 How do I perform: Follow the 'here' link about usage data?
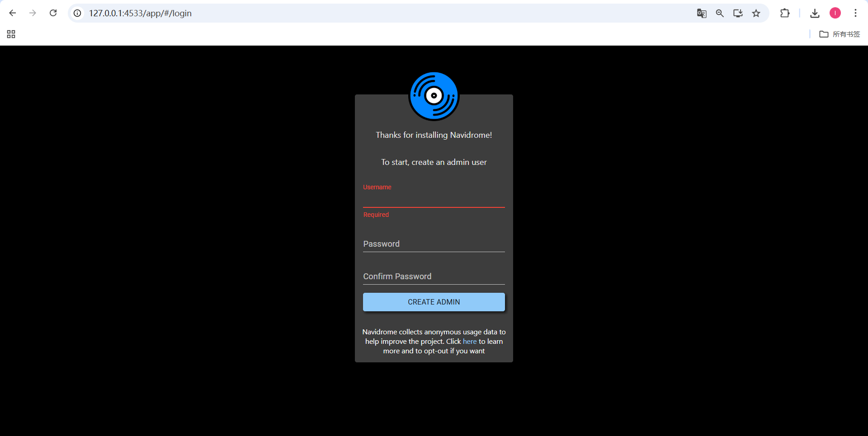pyautogui.click(x=470, y=342)
